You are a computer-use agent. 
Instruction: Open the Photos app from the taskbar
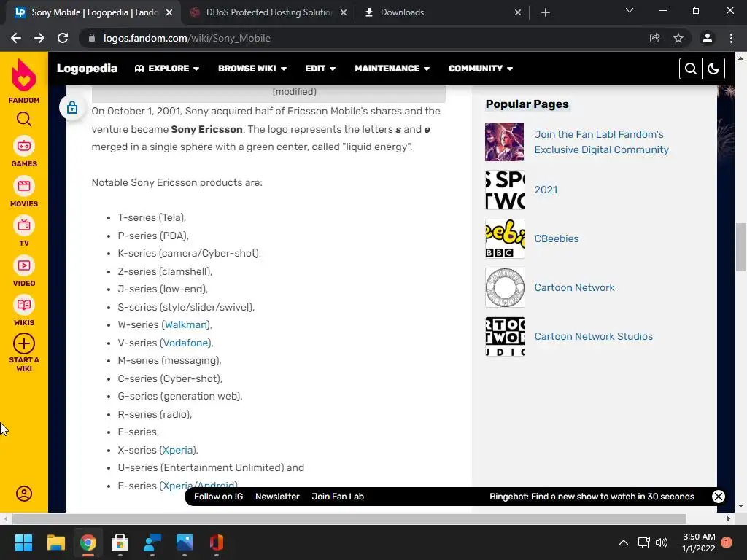(185, 542)
